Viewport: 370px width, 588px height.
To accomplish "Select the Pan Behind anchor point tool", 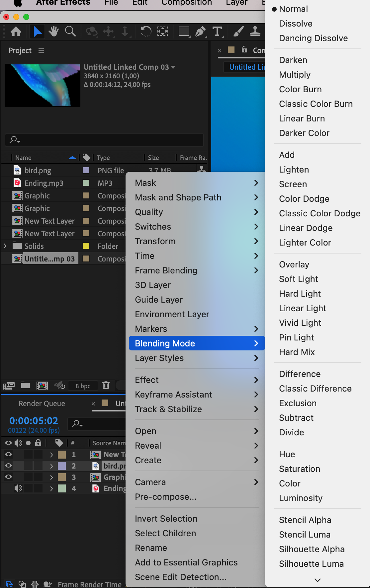I will tap(163, 32).
